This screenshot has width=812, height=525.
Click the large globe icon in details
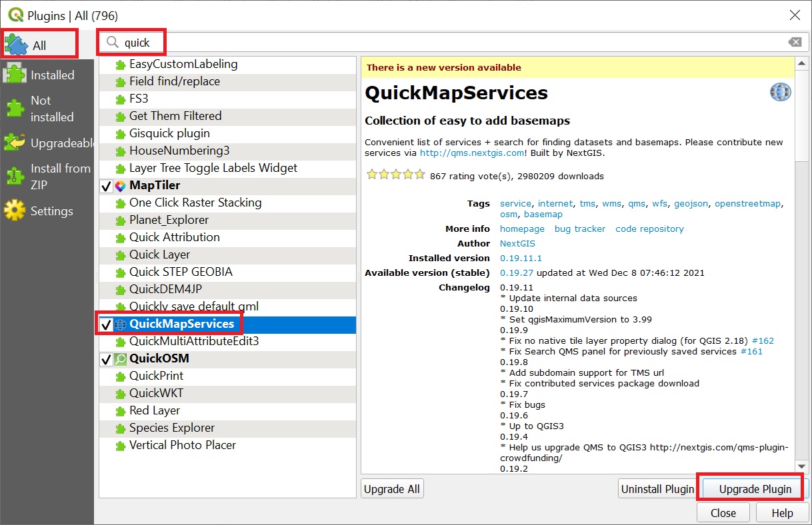781,92
